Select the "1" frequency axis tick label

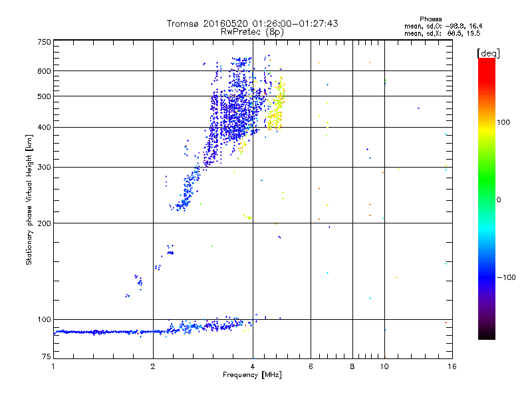53,366
